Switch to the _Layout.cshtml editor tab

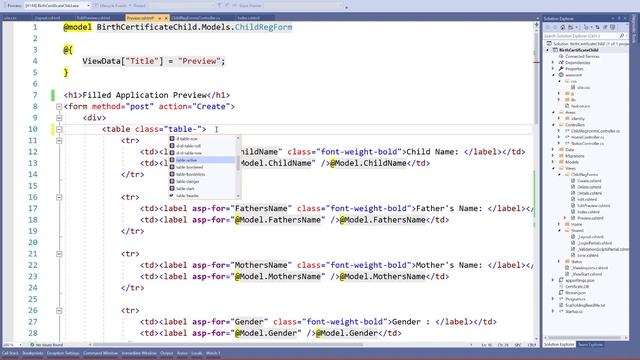(47, 18)
